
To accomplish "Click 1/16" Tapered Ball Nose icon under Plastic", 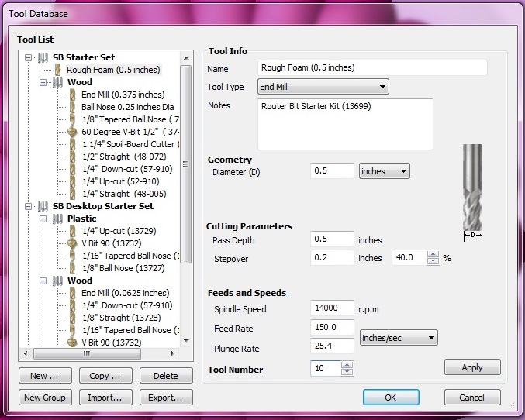I will point(72,256).
